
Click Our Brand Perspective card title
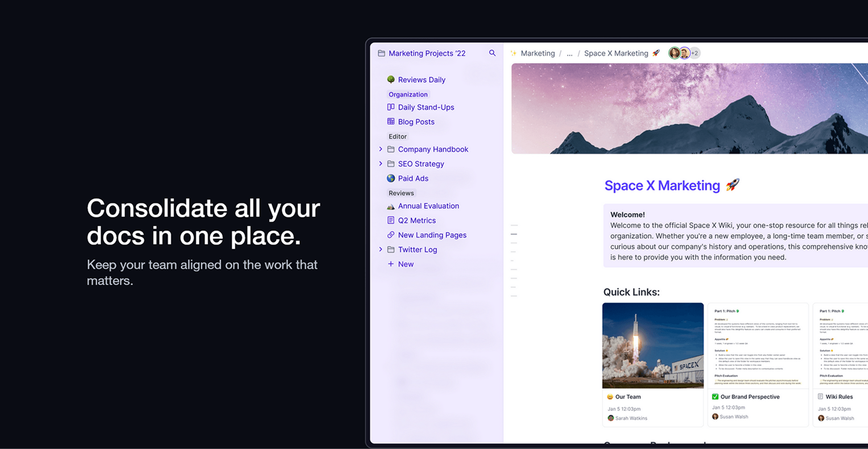pos(750,397)
